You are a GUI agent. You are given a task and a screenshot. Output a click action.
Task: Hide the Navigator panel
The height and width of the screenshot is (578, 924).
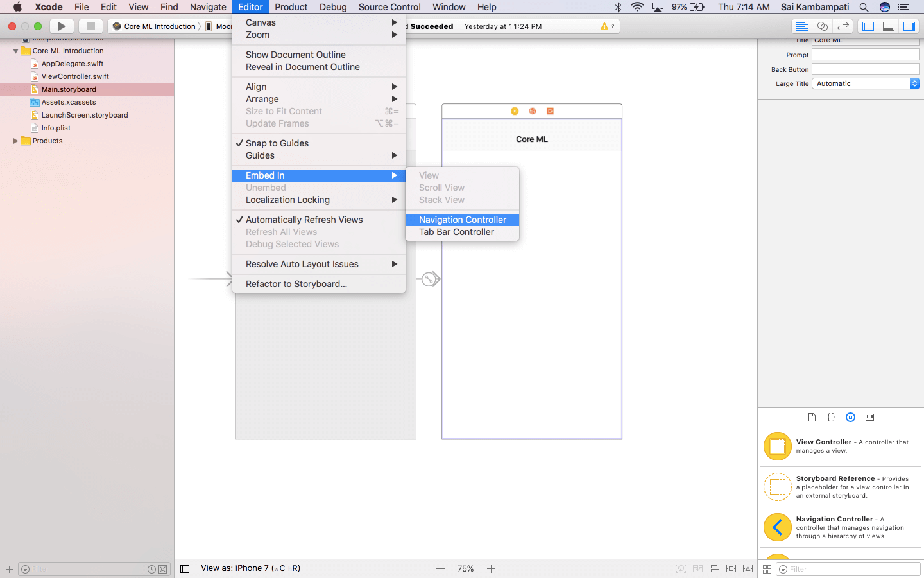(x=868, y=26)
